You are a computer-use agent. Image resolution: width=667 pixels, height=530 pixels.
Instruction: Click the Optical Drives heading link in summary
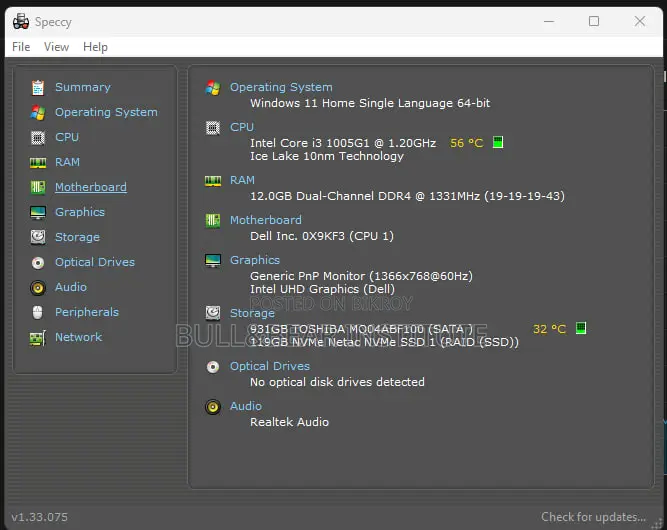[270, 366]
